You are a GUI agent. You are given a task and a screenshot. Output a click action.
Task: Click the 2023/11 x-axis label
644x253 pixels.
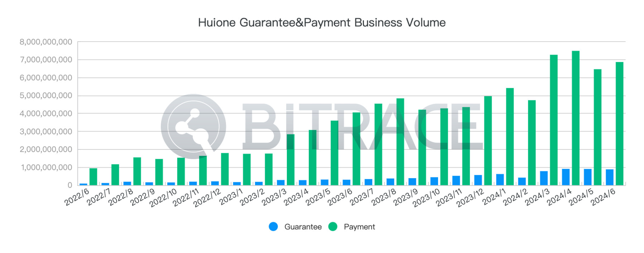449,197
